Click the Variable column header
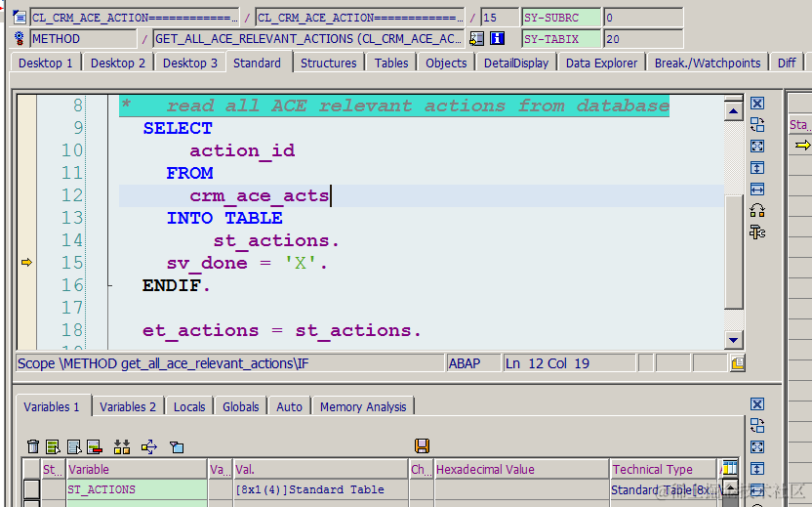 [x=137, y=470]
